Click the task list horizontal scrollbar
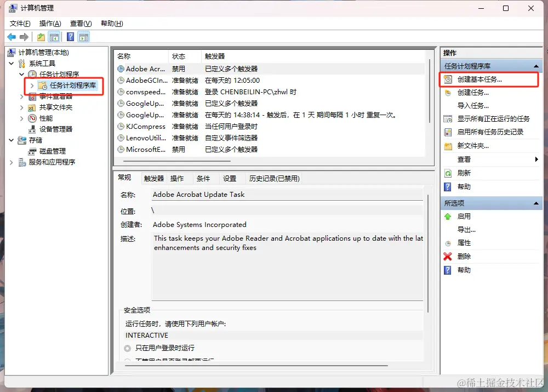The height and width of the screenshot is (392, 548). pyautogui.click(x=177, y=161)
